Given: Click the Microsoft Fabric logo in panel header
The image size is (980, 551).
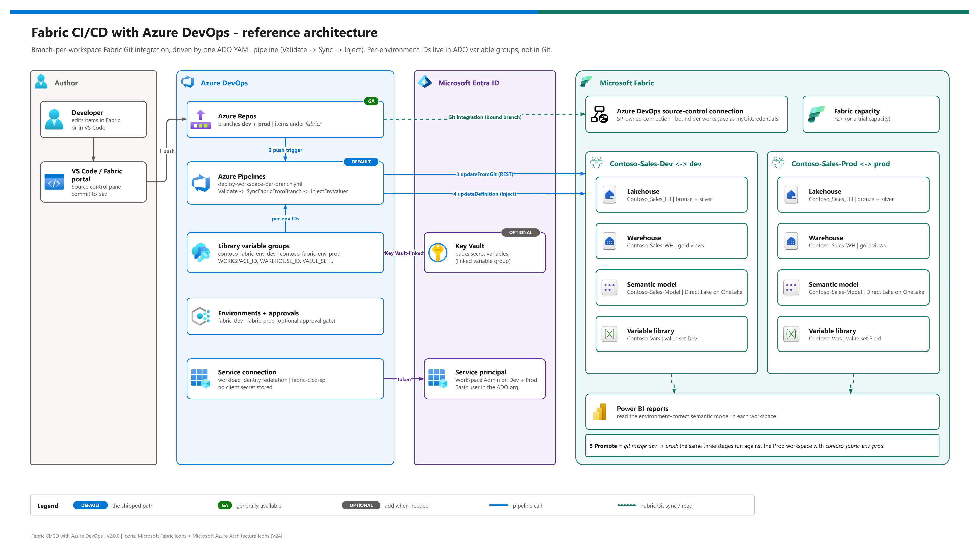Looking at the screenshot, I should pos(586,82).
